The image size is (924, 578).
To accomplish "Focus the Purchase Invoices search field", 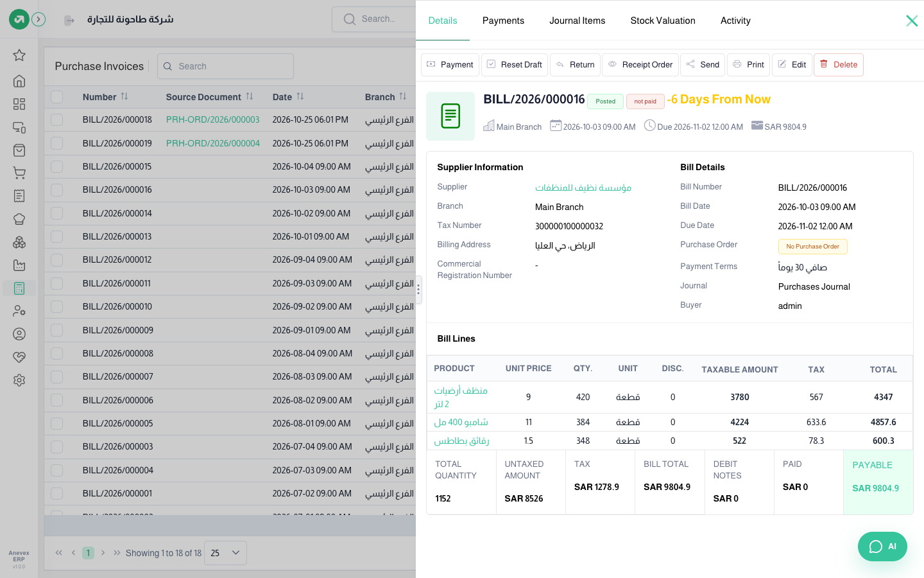I will coord(225,66).
